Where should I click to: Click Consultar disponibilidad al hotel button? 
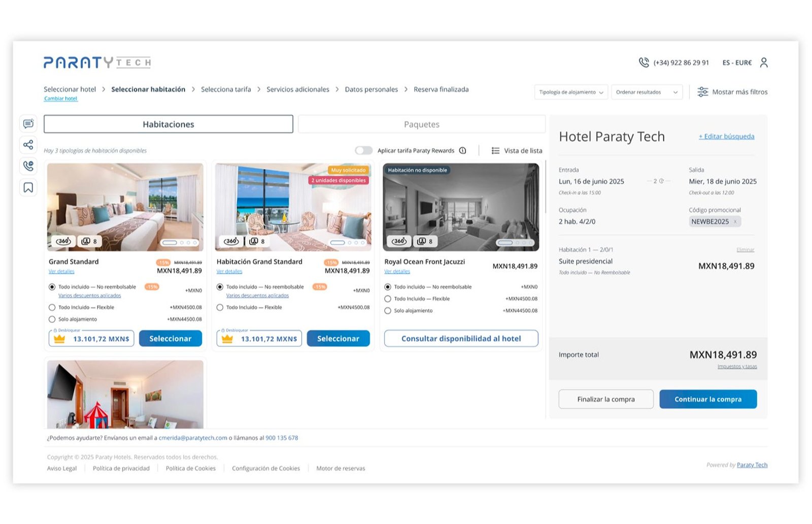click(461, 339)
